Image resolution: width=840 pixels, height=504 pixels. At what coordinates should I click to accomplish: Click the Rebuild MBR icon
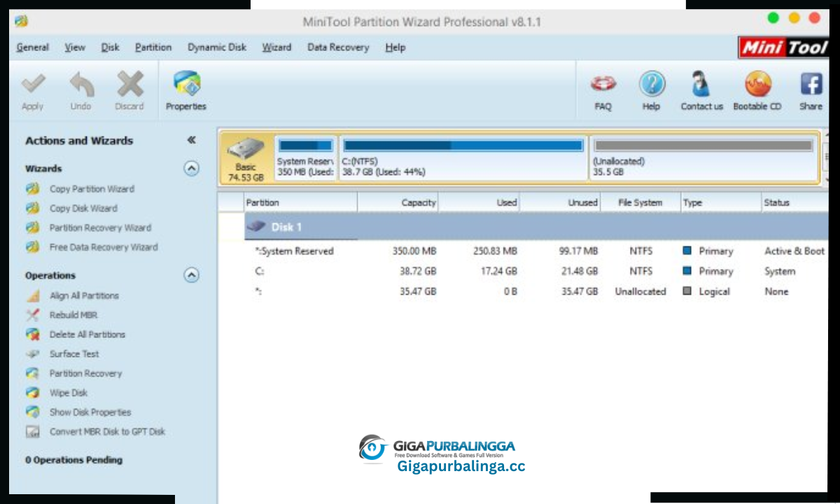click(32, 315)
